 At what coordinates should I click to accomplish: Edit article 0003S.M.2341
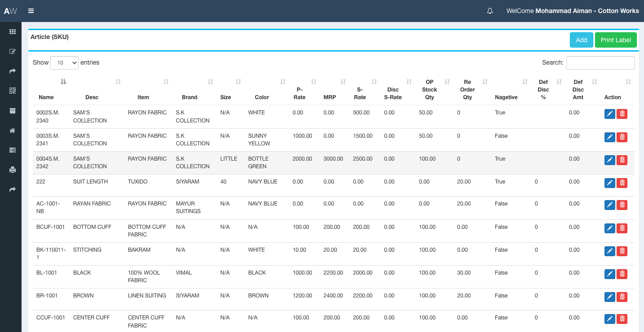(x=610, y=137)
